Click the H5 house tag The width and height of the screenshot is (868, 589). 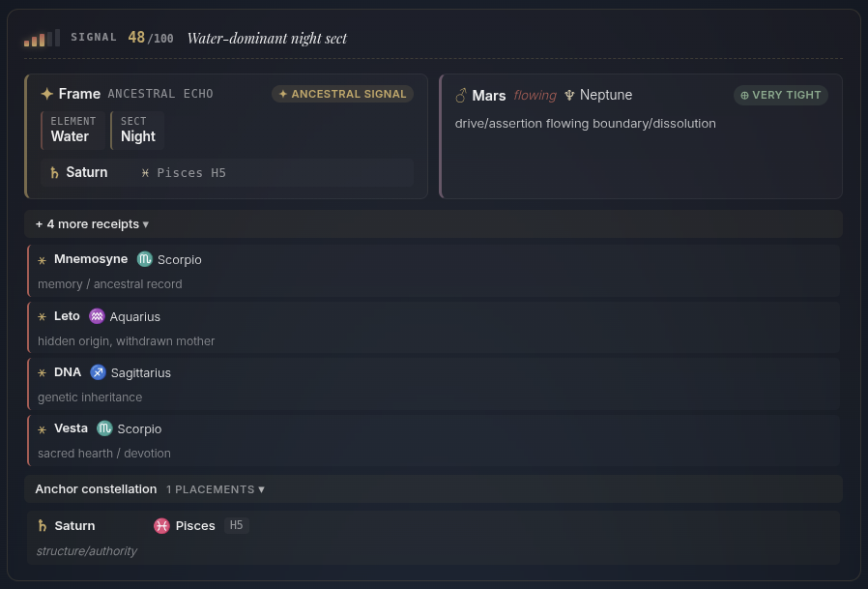pos(237,525)
